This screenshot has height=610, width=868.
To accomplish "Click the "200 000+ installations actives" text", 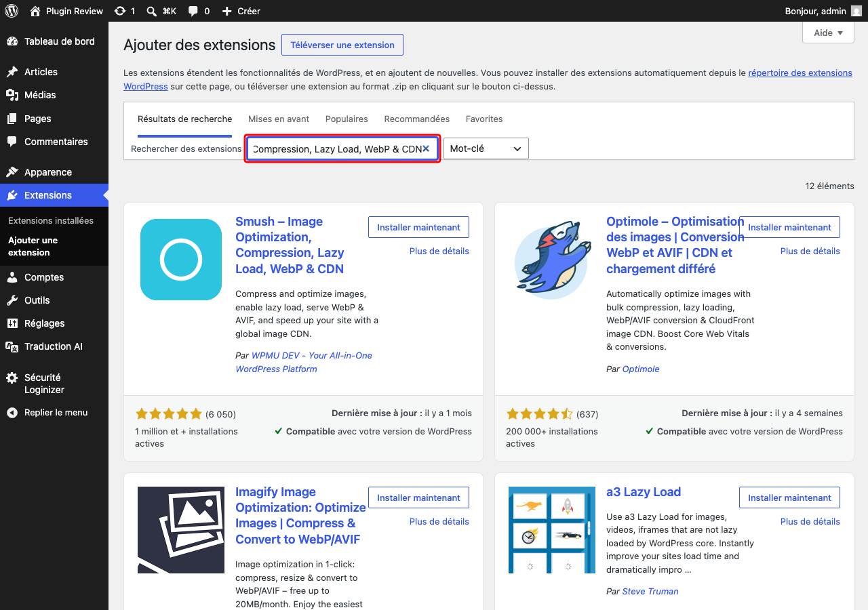I will point(552,437).
